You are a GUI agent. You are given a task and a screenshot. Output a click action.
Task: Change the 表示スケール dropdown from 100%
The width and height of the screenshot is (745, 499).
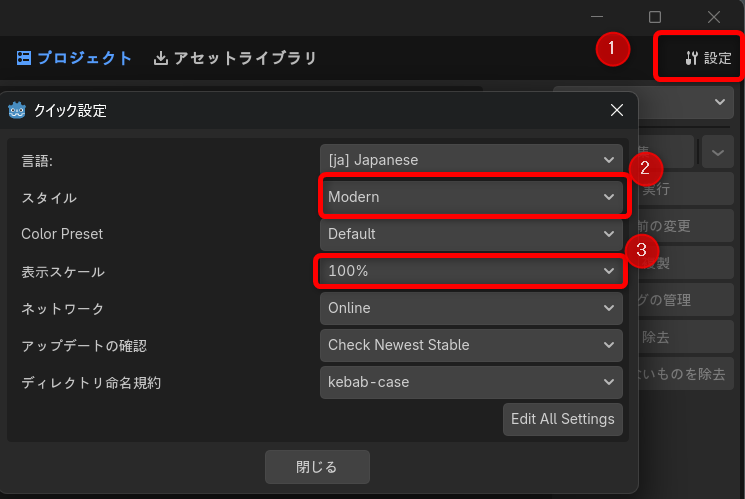coord(471,271)
